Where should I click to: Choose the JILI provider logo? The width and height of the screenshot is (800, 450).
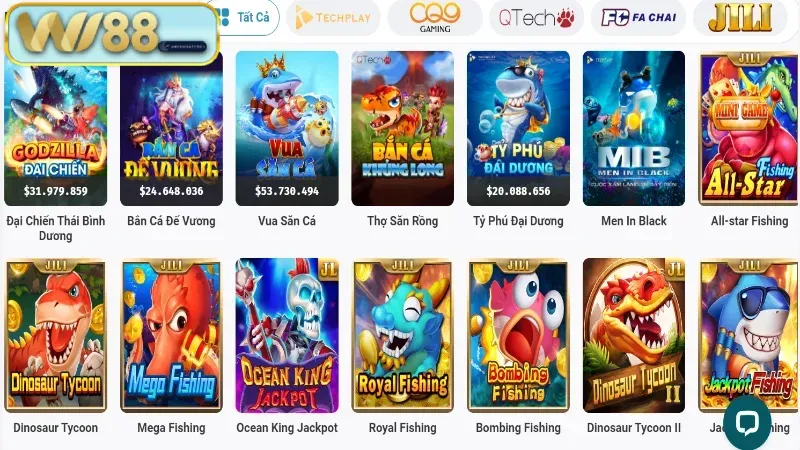[740, 18]
